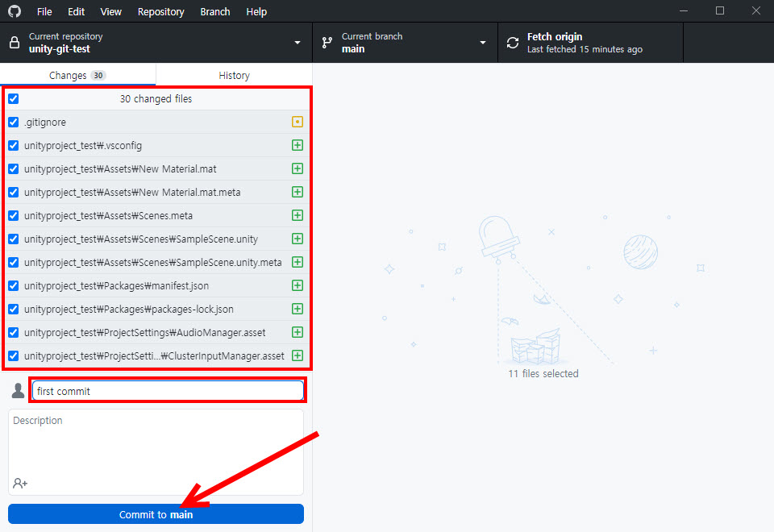Click the added icon for manifest.json

pyautogui.click(x=298, y=285)
